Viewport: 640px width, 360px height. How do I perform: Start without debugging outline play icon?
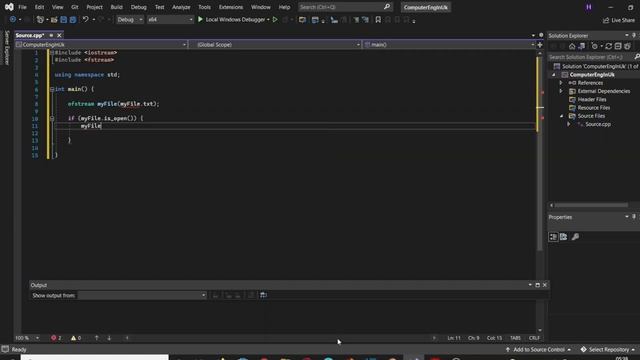275,20
